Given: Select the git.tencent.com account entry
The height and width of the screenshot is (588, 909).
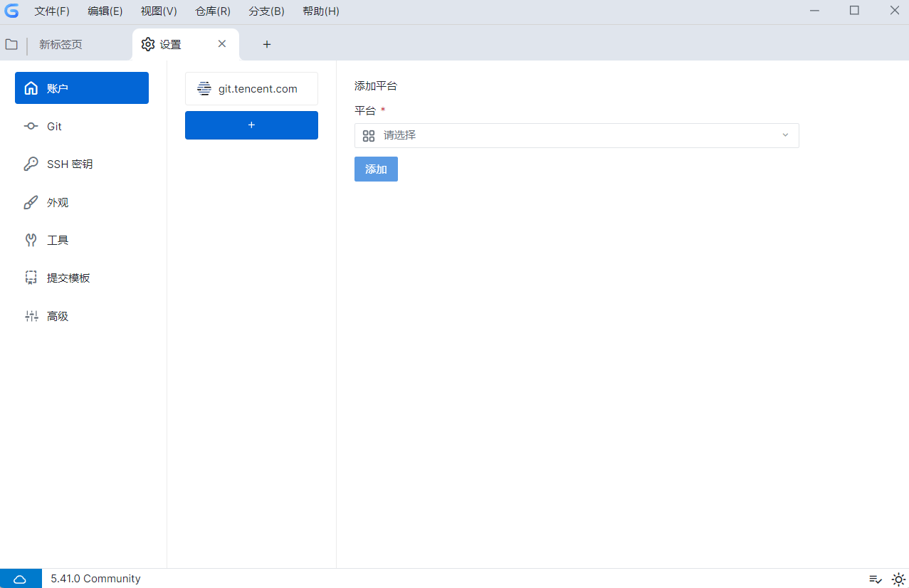Looking at the screenshot, I should pos(251,88).
